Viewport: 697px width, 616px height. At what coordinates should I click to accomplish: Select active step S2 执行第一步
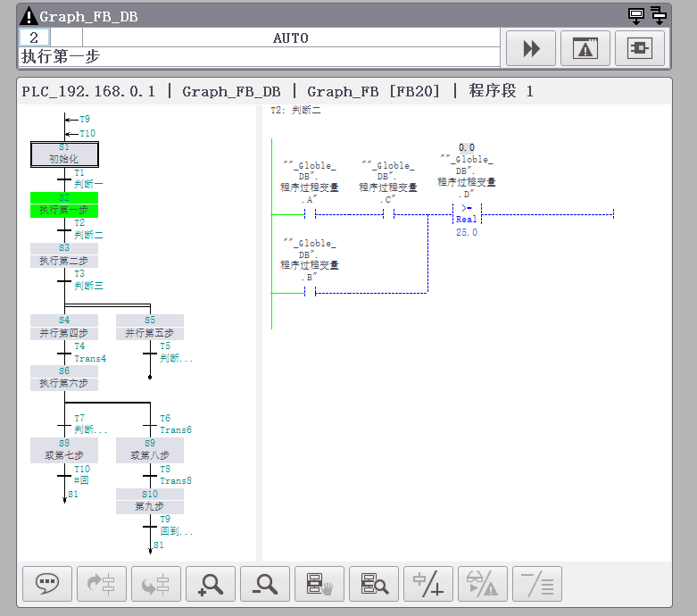point(64,205)
